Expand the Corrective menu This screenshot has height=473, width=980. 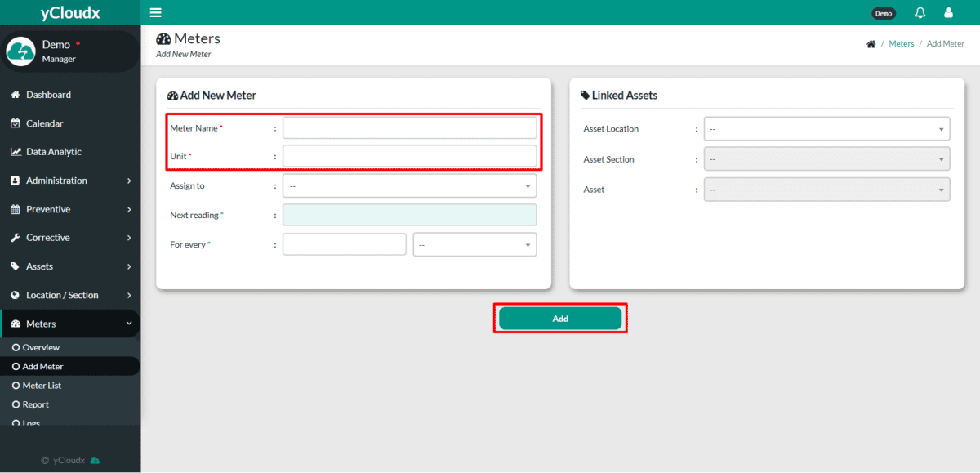(x=69, y=238)
